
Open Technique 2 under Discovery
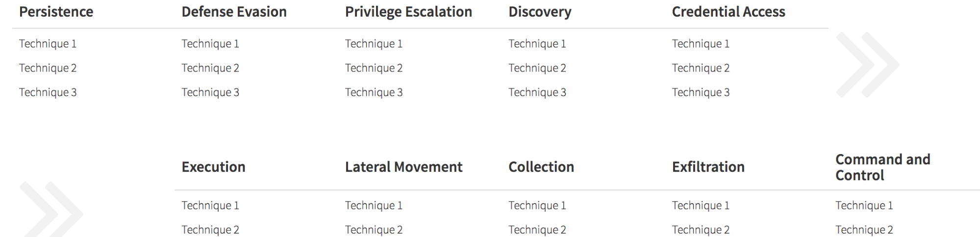pos(537,68)
